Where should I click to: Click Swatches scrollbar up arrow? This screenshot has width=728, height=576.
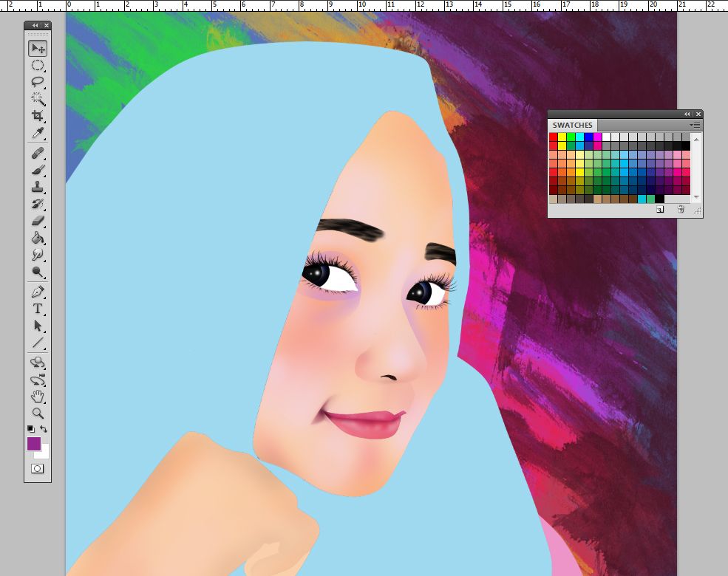click(x=696, y=139)
